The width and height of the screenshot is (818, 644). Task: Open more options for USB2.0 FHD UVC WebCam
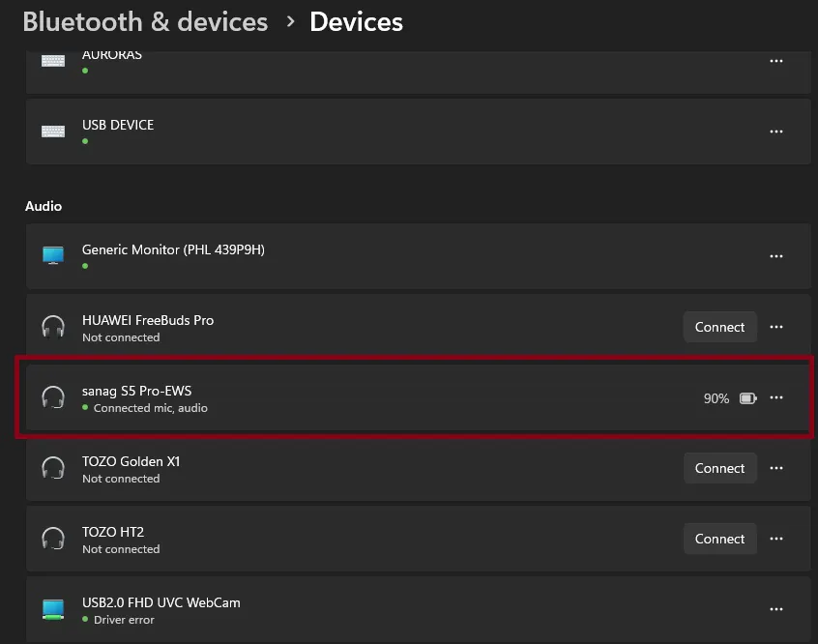(x=775, y=609)
